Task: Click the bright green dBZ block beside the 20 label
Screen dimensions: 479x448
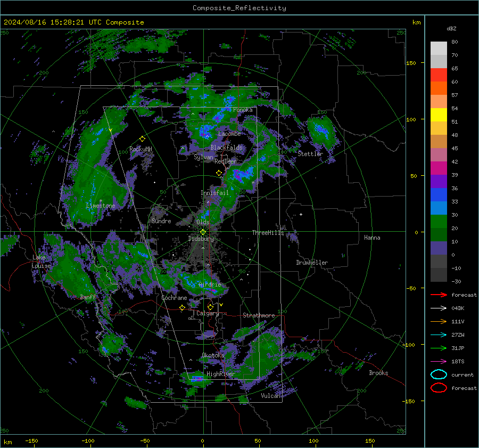Action: pyautogui.click(x=439, y=222)
